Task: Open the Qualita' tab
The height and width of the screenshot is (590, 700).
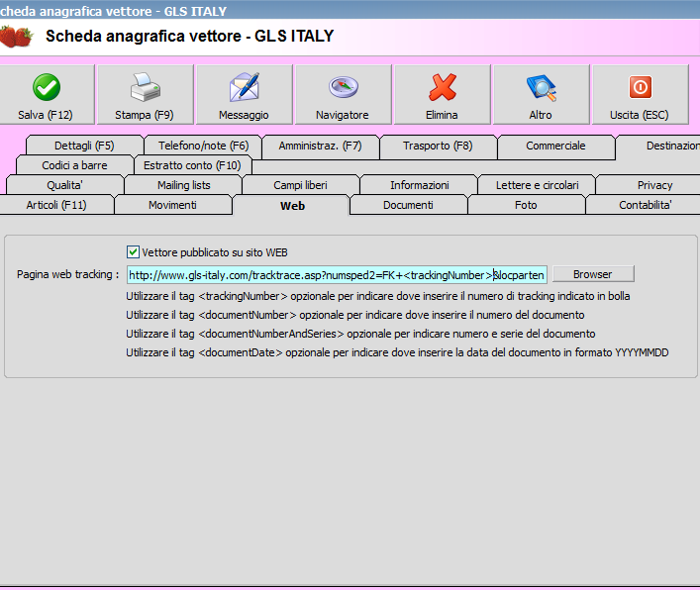Action: [x=64, y=185]
